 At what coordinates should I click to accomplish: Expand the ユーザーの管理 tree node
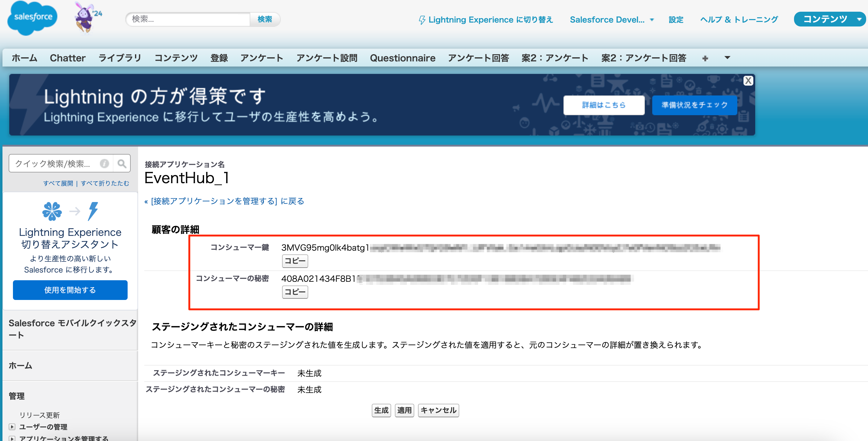pyautogui.click(x=12, y=427)
